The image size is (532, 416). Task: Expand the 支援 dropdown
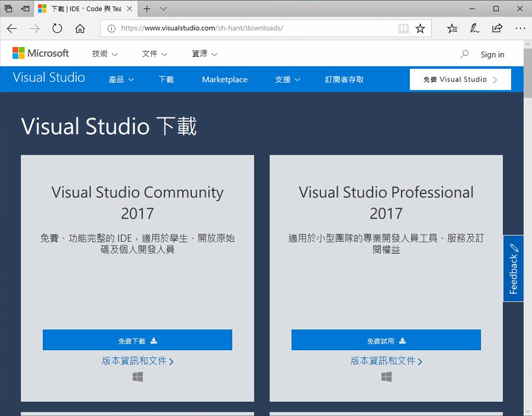(x=288, y=79)
